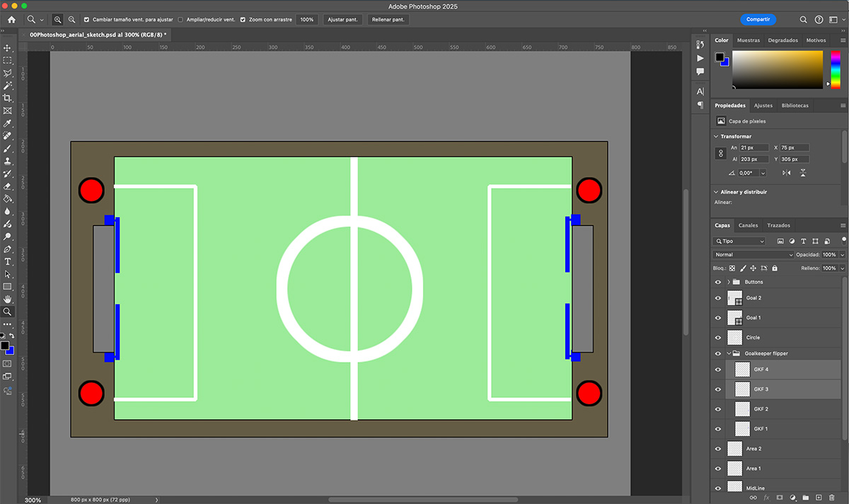Select the Frame tool
Viewport: 849px width, 504px height.
(x=8, y=111)
